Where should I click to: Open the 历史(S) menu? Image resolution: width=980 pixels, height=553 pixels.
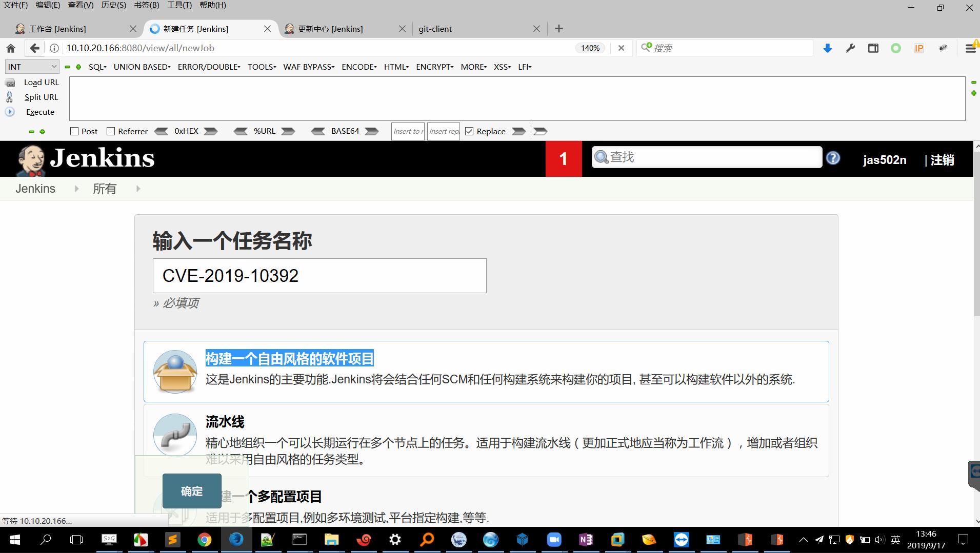113,5
